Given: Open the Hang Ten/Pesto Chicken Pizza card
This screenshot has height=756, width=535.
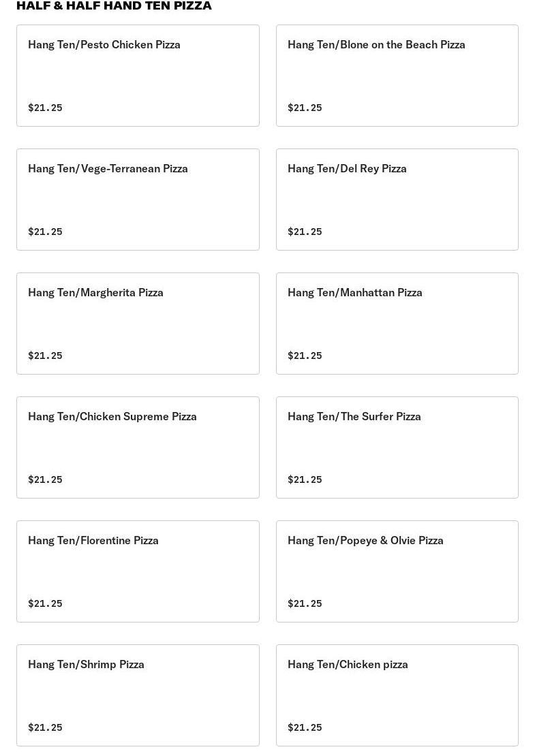Looking at the screenshot, I should 138,76.
